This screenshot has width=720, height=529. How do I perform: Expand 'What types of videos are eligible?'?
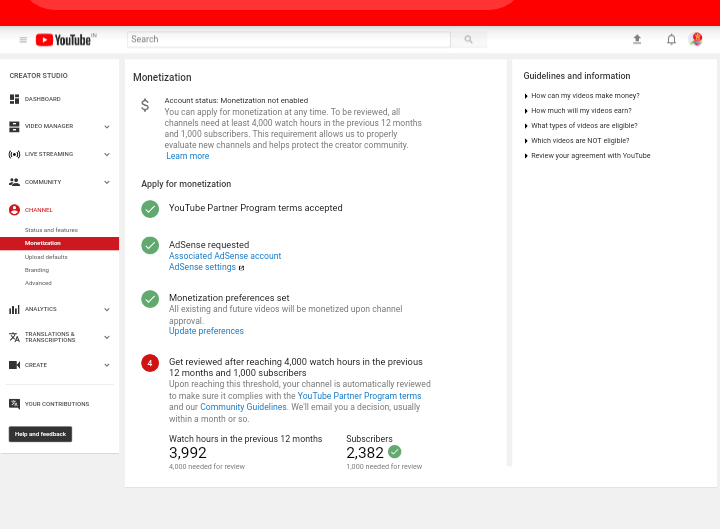(x=581, y=125)
